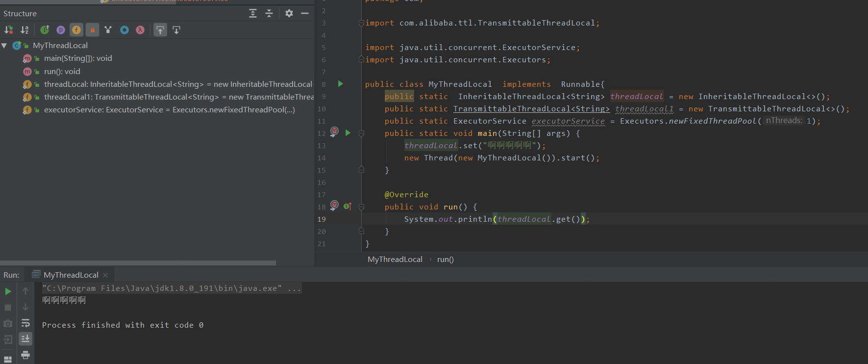Toggle Scroll to End in Run console
The height and width of the screenshot is (364, 868).
point(25,338)
